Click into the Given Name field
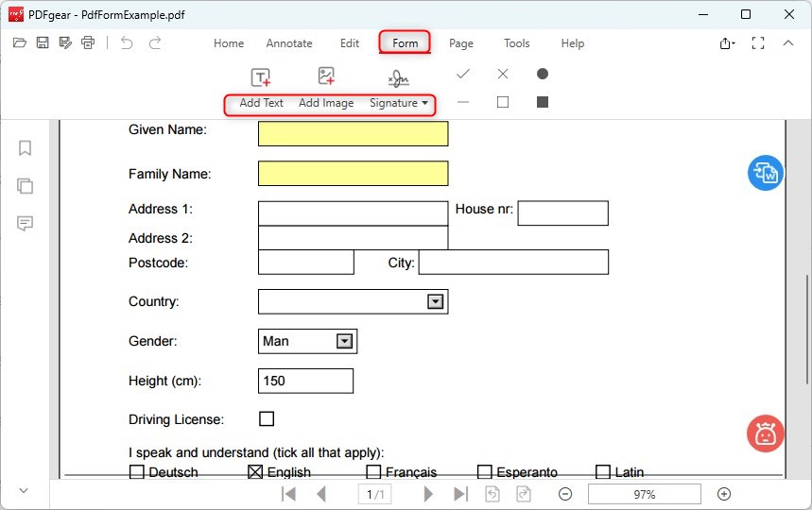The height and width of the screenshot is (510, 812). tap(354, 134)
